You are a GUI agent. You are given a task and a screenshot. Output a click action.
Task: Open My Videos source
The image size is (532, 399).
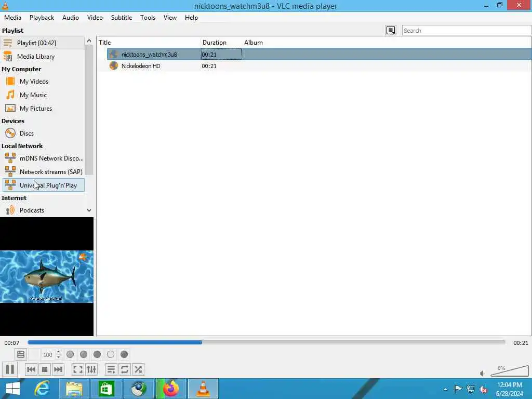(x=43, y=82)
